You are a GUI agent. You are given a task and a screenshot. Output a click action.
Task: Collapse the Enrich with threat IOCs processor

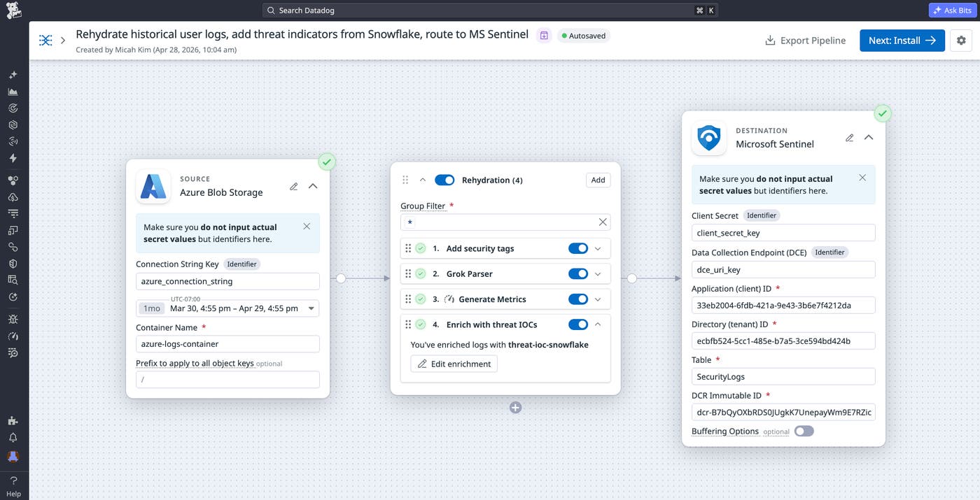pos(598,324)
